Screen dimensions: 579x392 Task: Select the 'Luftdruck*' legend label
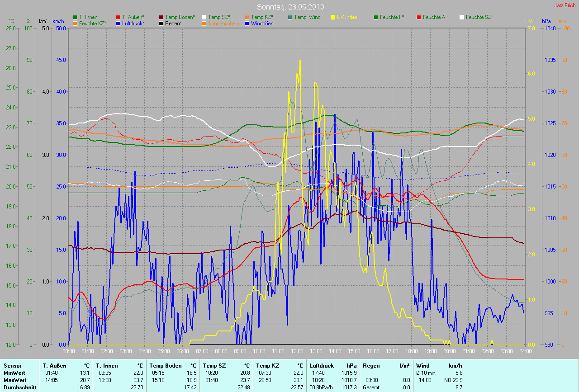tap(133, 23)
